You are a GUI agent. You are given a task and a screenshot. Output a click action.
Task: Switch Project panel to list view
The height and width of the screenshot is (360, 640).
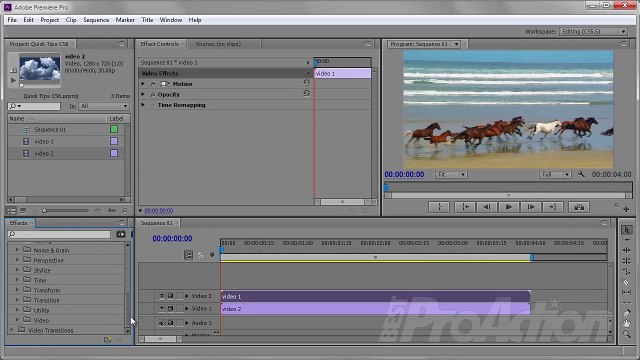click(x=12, y=211)
